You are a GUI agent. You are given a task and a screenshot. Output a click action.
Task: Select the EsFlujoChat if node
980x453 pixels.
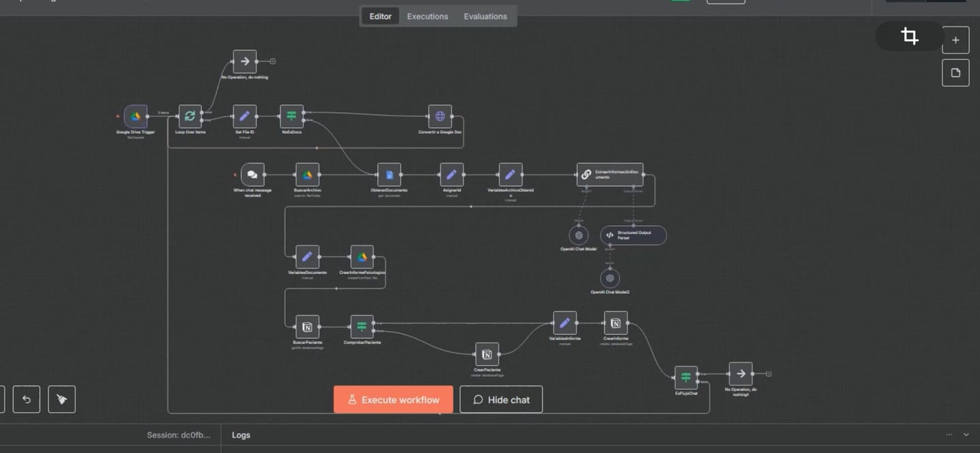686,378
